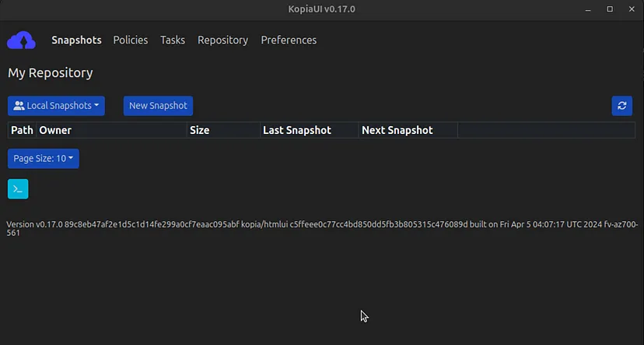Open the Preferences tab
Image resolution: width=644 pixels, height=345 pixels.
(x=289, y=40)
